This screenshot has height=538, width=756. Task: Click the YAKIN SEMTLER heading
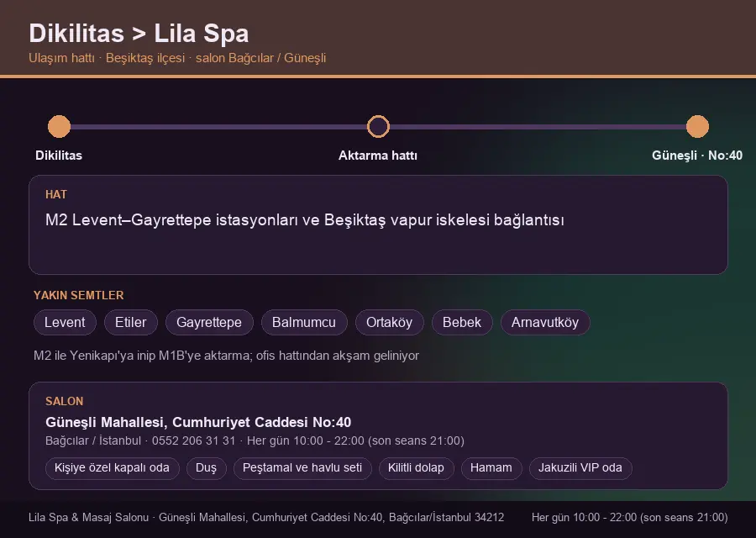79,295
